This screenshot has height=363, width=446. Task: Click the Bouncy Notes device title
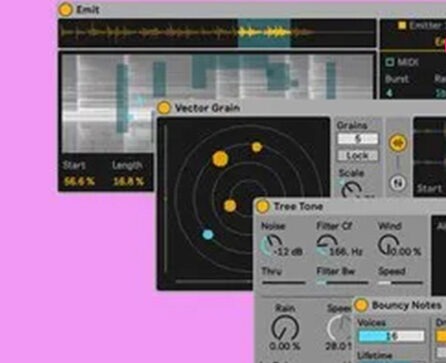click(x=406, y=305)
